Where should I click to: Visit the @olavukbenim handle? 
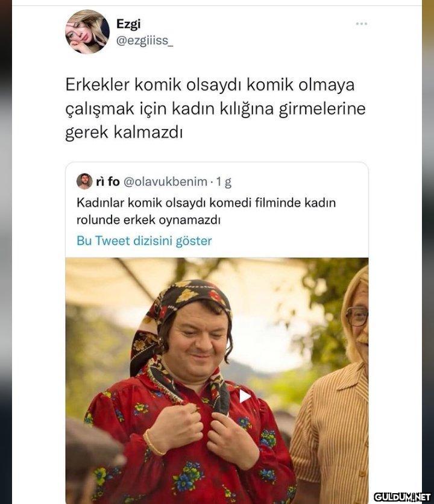coord(165,181)
